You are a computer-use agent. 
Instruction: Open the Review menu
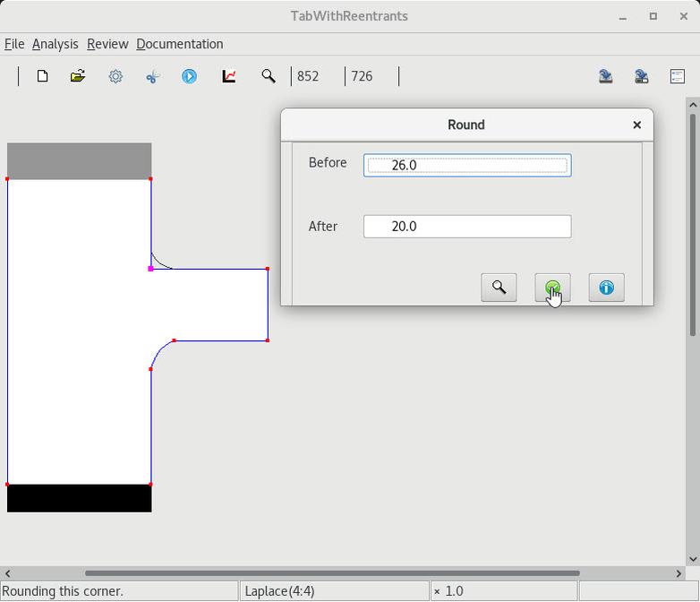(x=107, y=44)
